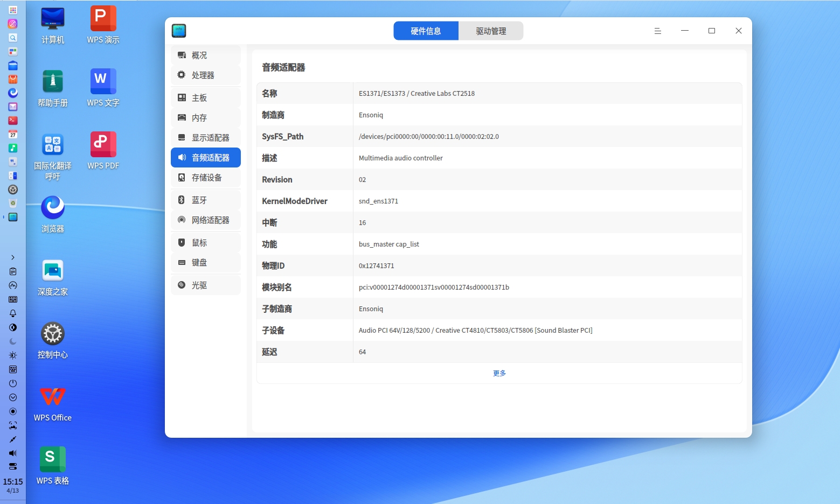Screen dimensions: 840x504
Task: Click the power icon in the dock tray
Action: click(13, 383)
